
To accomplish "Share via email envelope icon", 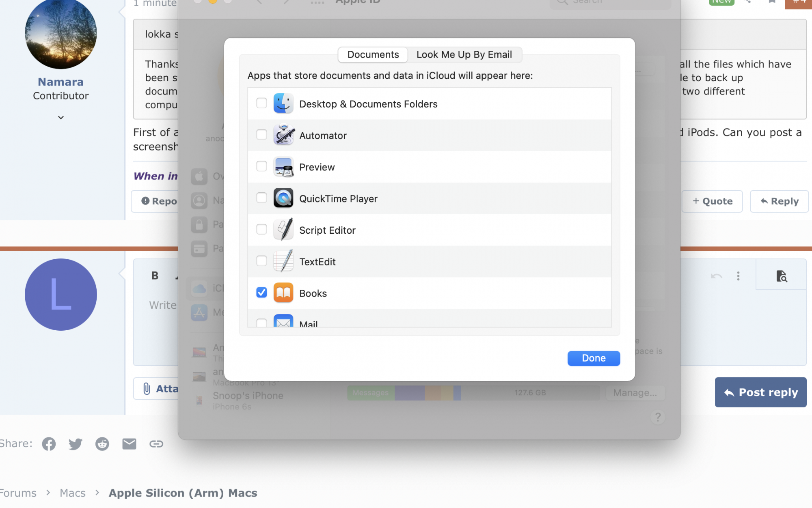I will click(x=129, y=444).
